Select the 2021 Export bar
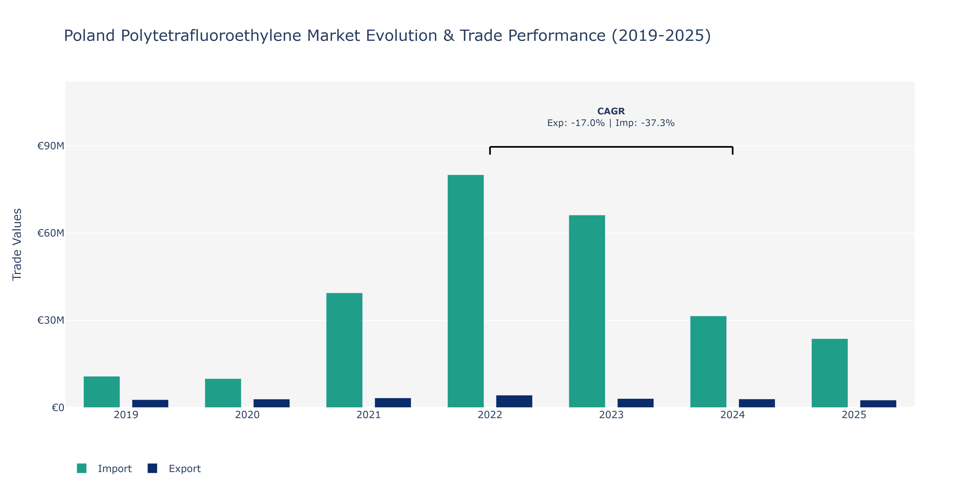Screen dimensions: 980x490 click(393, 402)
